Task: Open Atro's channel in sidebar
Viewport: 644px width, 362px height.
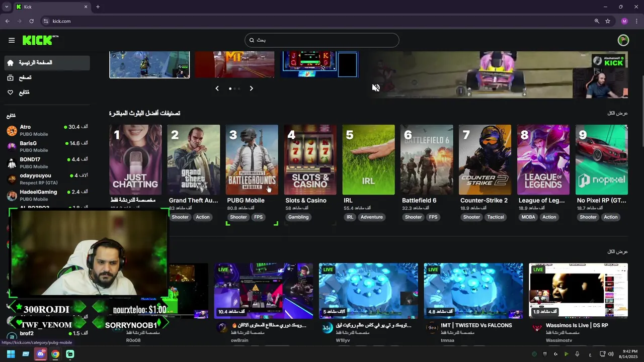Action: (x=47, y=130)
